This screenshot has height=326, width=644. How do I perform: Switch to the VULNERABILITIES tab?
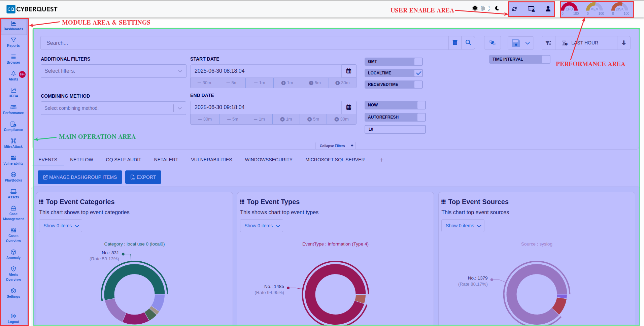(x=211, y=160)
